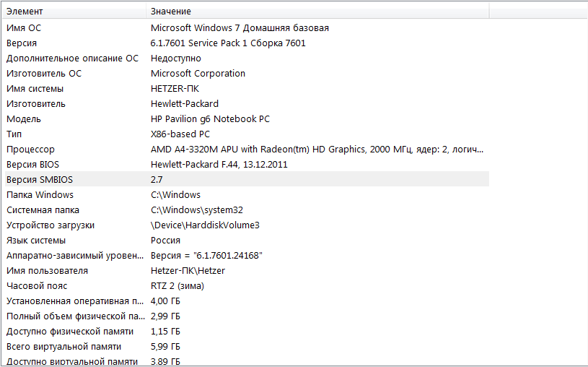This screenshot has height=367, width=588.
Task: Select the Процессор AMD A4-3320M row
Action: [247, 149]
